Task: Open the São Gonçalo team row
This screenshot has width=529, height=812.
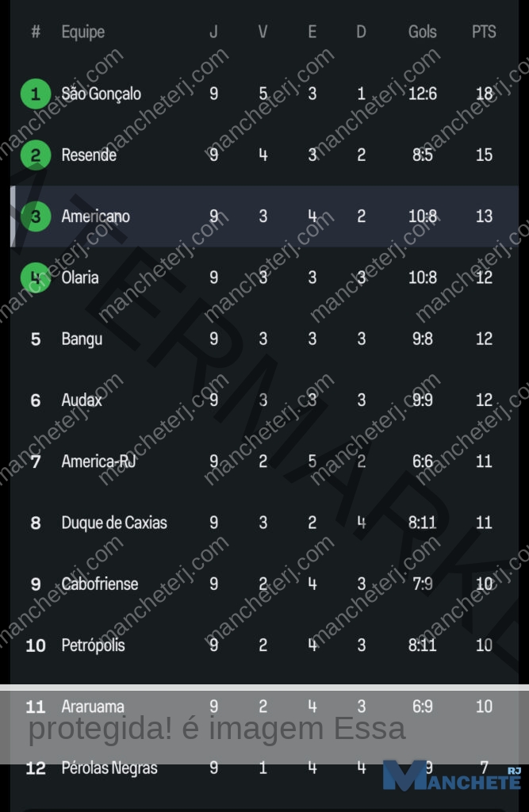Action: (x=264, y=94)
